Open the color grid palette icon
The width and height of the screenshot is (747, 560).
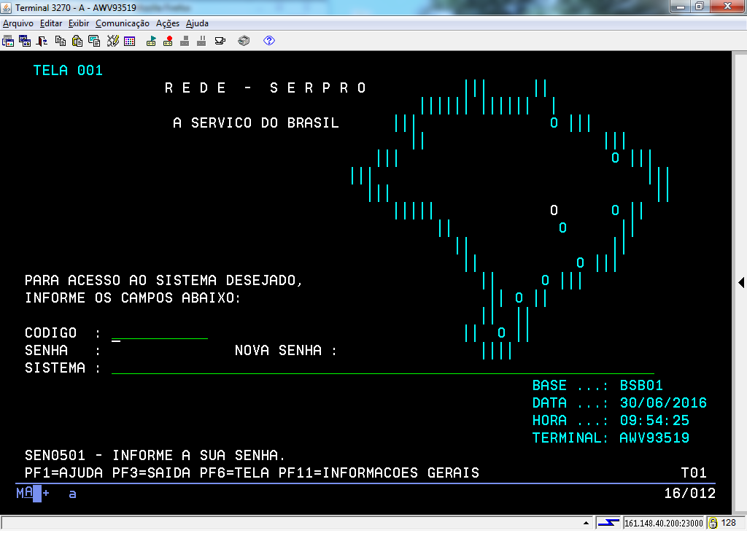click(x=130, y=42)
